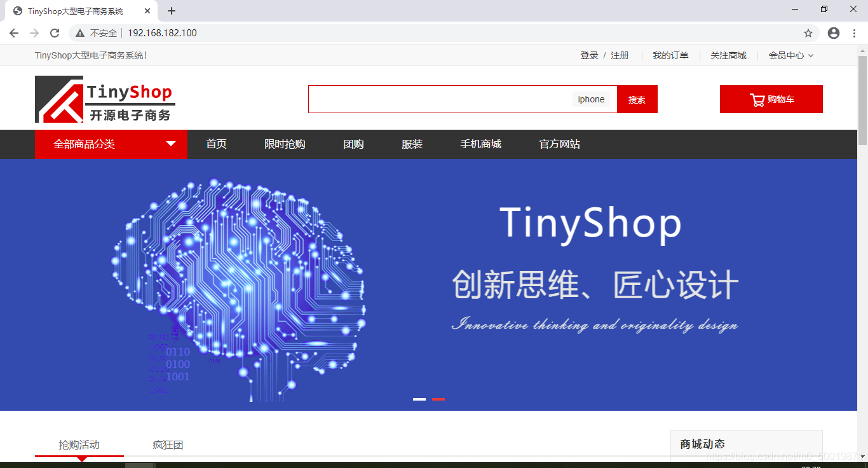The image size is (868, 468).
Task: Click the 登录 link
Action: tap(589, 55)
